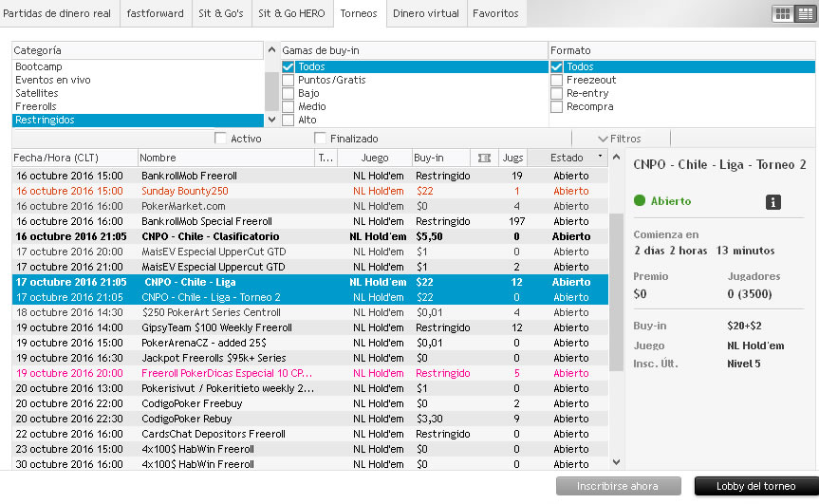Click the tournament info icon
The width and height of the screenshot is (819, 504).
[x=773, y=201]
